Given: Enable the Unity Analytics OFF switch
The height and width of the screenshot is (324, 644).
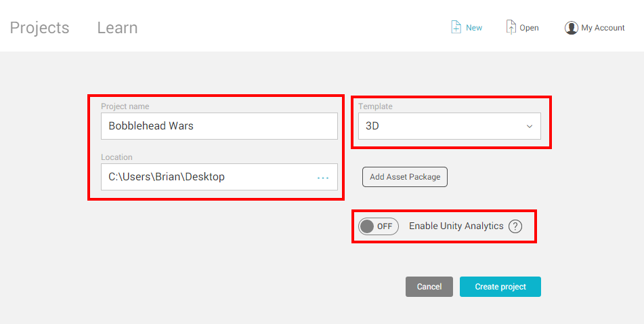Looking at the screenshot, I should tap(379, 226).
